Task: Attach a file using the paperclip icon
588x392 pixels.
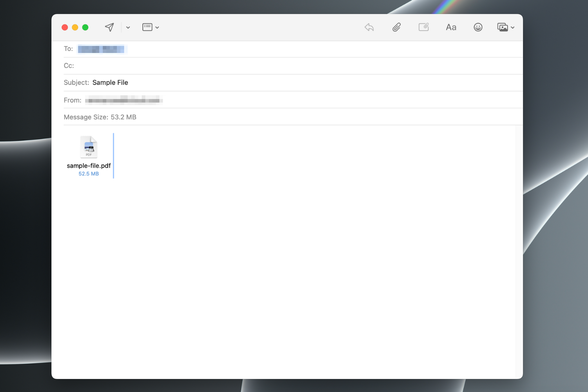Action: (x=396, y=27)
